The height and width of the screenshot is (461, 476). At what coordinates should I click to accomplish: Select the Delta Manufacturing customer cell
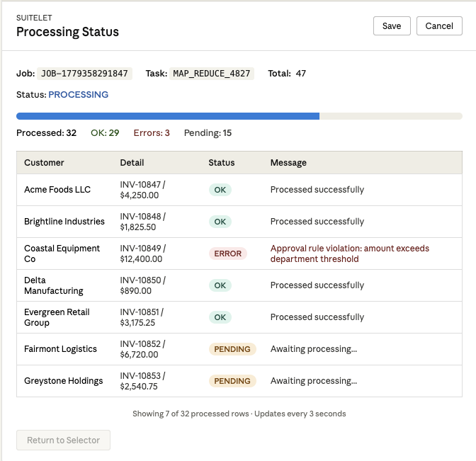pos(54,285)
